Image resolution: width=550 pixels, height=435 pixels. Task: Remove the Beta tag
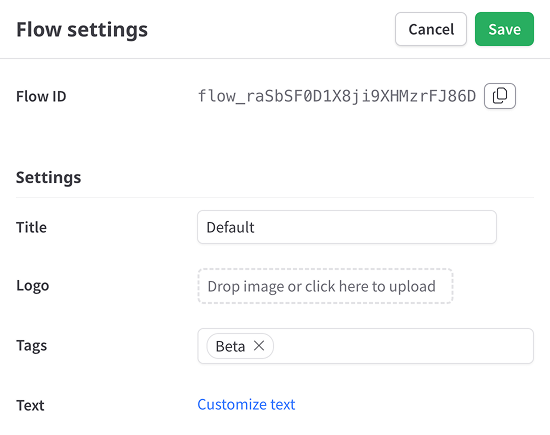pos(259,346)
